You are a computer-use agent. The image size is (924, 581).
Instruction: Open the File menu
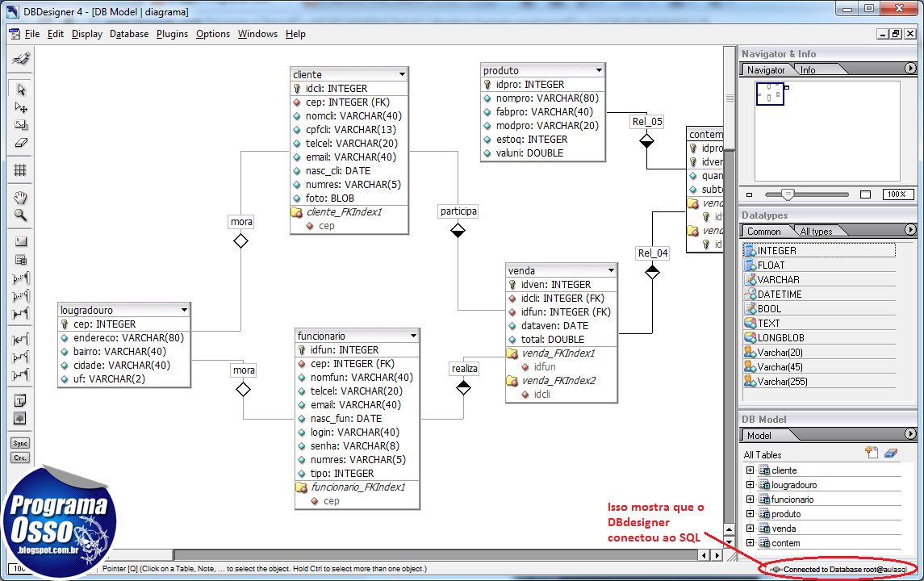[x=31, y=34]
